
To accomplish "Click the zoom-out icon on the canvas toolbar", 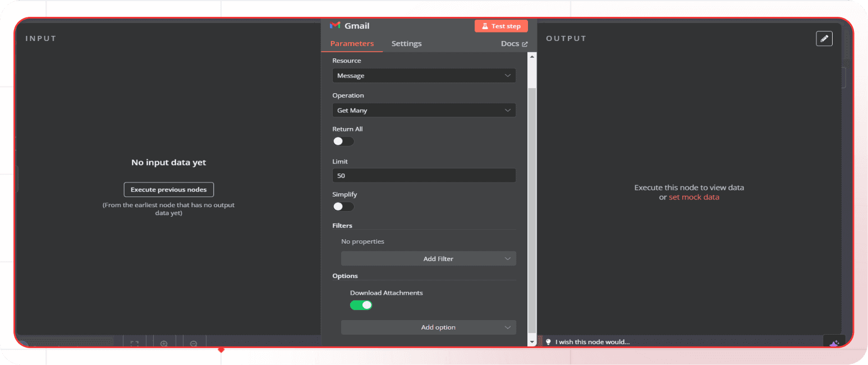I will (x=194, y=343).
